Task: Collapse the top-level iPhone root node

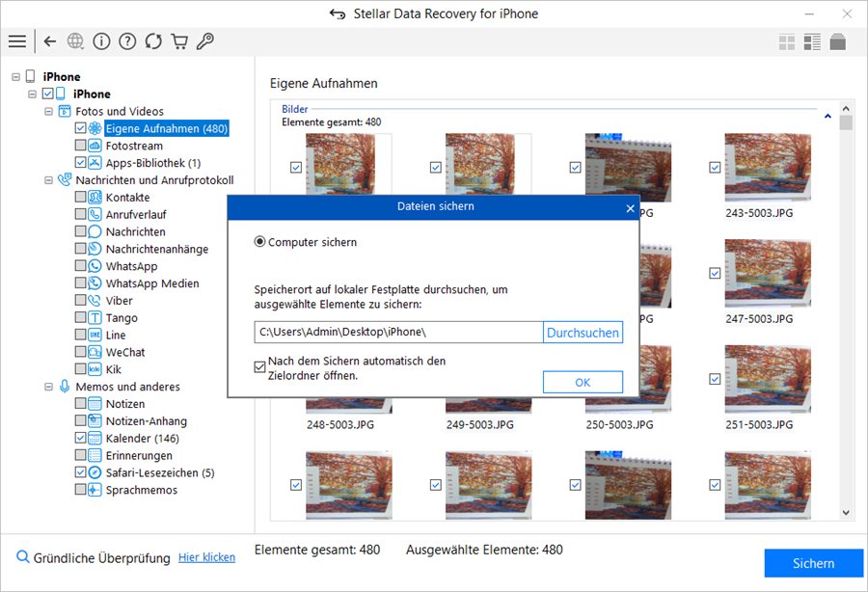Action: point(15,77)
